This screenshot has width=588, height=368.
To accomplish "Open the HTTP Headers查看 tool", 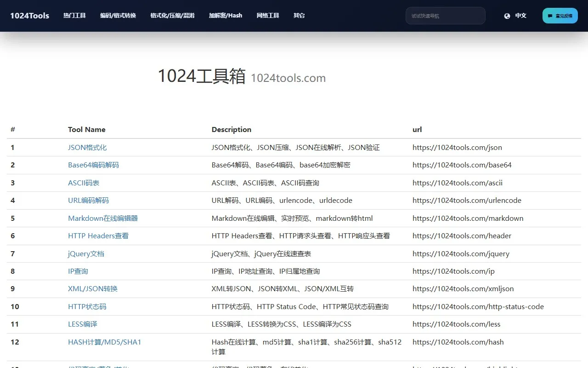I will pyautogui.click(x=98, y=236).
